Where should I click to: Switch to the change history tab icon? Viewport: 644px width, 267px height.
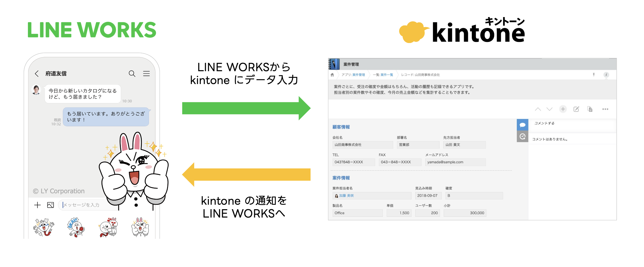pyautogui.click(x=522, y=137)
